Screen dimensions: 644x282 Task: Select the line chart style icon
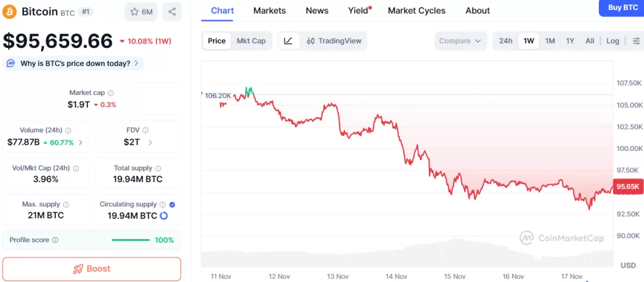click(288, 41)
